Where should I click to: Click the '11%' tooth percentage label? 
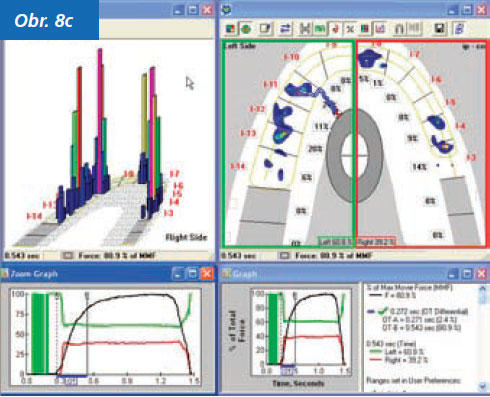point(321,127)
